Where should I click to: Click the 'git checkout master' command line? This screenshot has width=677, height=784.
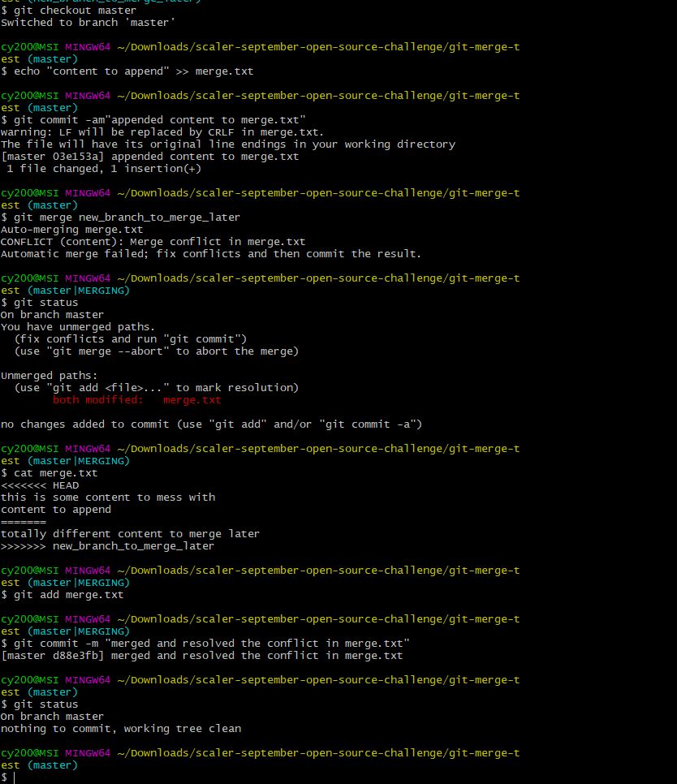(68, 11)
